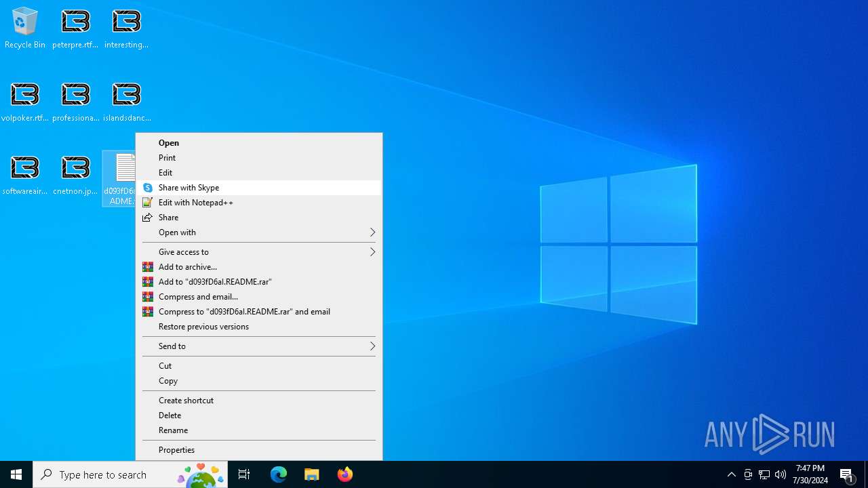The image size is (868, 488).
Task: Click the Skype icon in context menu
Action: pyautogui.click(x=147, y=188)
